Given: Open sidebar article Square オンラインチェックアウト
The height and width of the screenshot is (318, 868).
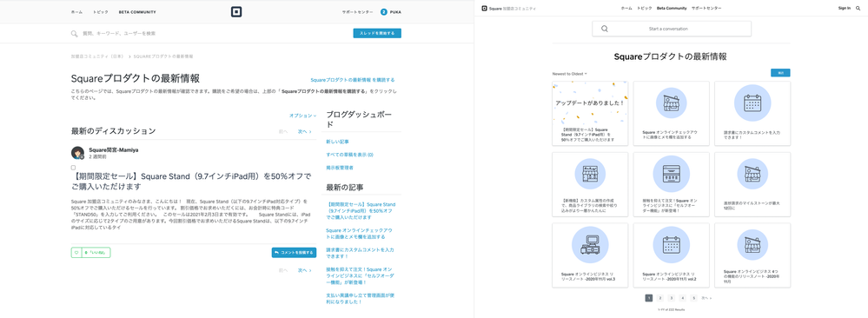Looking at the screenshot, I should click(360, 233).
